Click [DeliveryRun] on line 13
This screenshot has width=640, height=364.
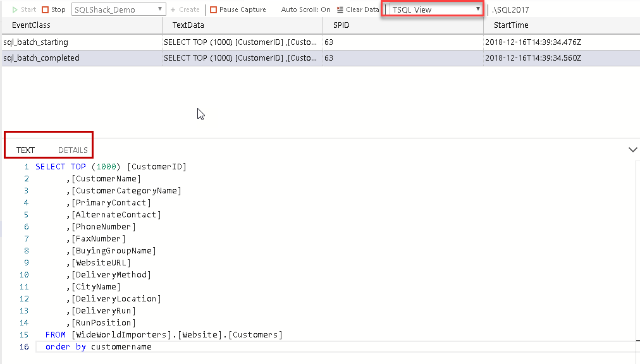(104, 310)
